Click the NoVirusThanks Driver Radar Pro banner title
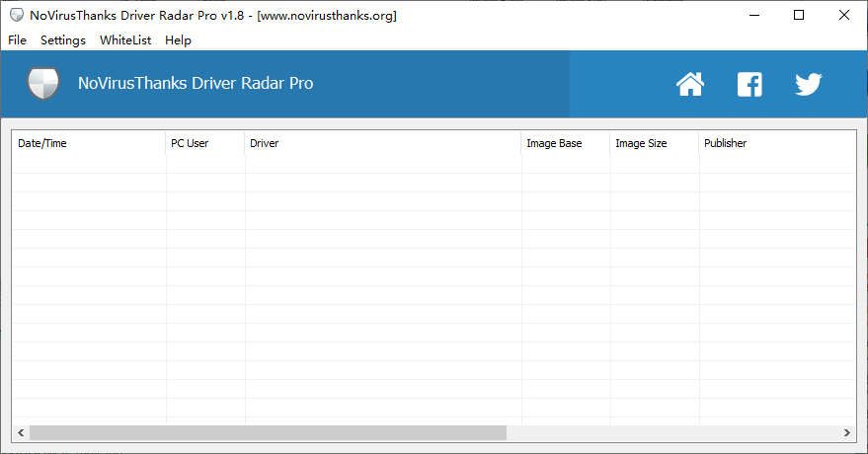Screen dimensions: 868x454 [196, 84]
